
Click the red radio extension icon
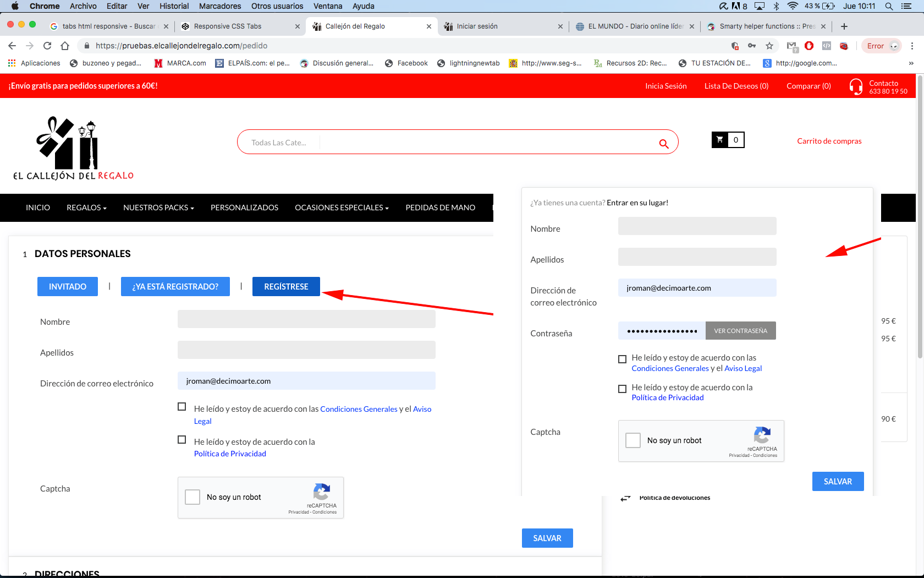[844, 46]
